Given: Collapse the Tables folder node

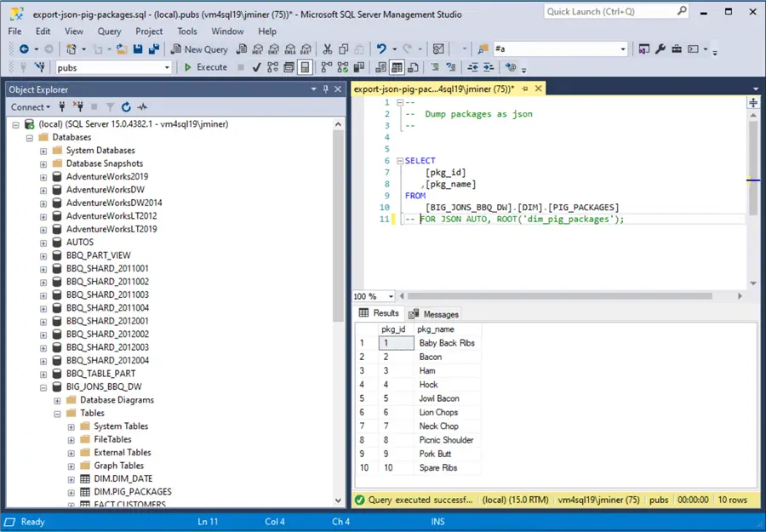Looking at the screenshot, I should [57, 414].
